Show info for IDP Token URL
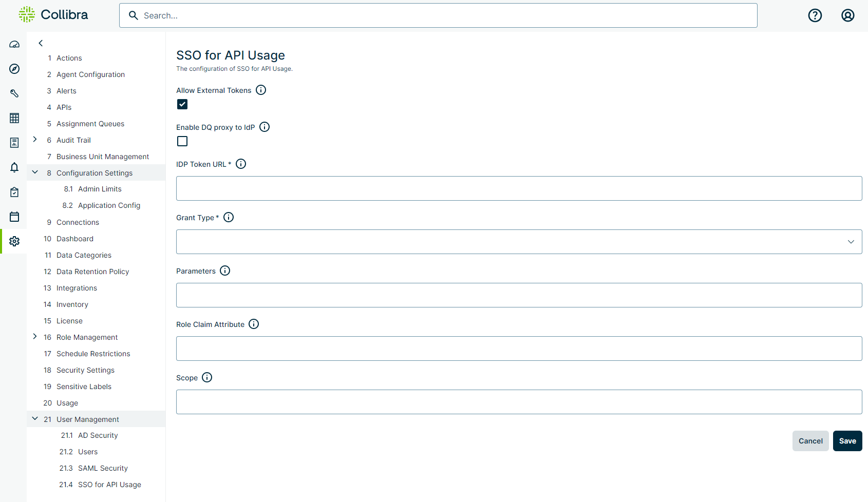Screen dimensions: 868x502 tap(241, 164)
